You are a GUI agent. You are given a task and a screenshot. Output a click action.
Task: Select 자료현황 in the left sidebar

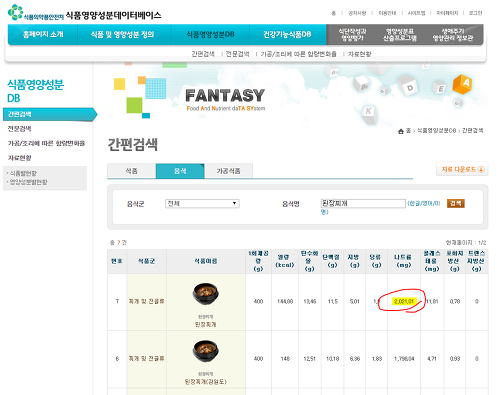[19, 158]
